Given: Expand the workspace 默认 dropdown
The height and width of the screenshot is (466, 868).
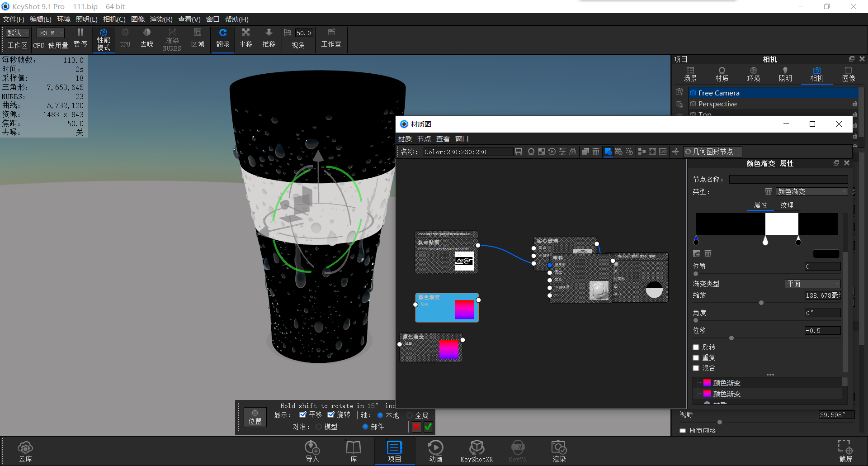Looking at the screenshot, I should (17, 33).
